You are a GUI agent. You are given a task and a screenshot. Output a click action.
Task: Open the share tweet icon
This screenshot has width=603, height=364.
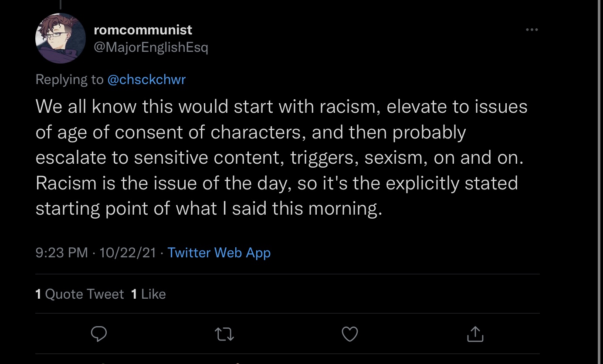475,334
